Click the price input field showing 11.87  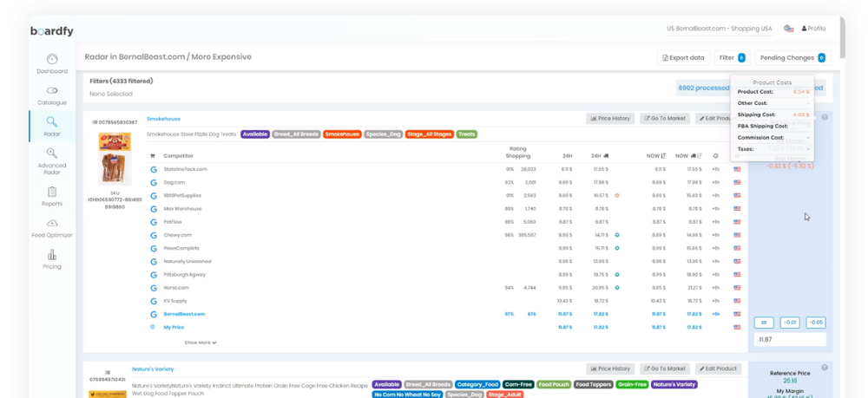click(790, 339)
